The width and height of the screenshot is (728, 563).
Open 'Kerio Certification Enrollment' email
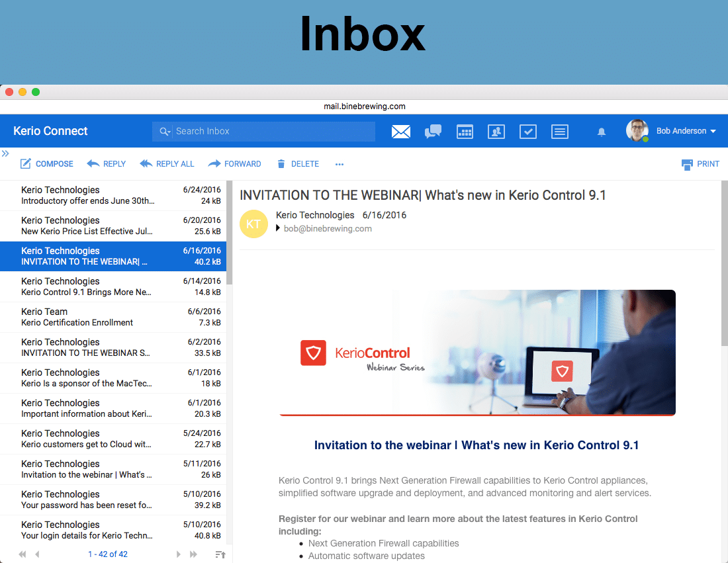[x=113, y=317]
